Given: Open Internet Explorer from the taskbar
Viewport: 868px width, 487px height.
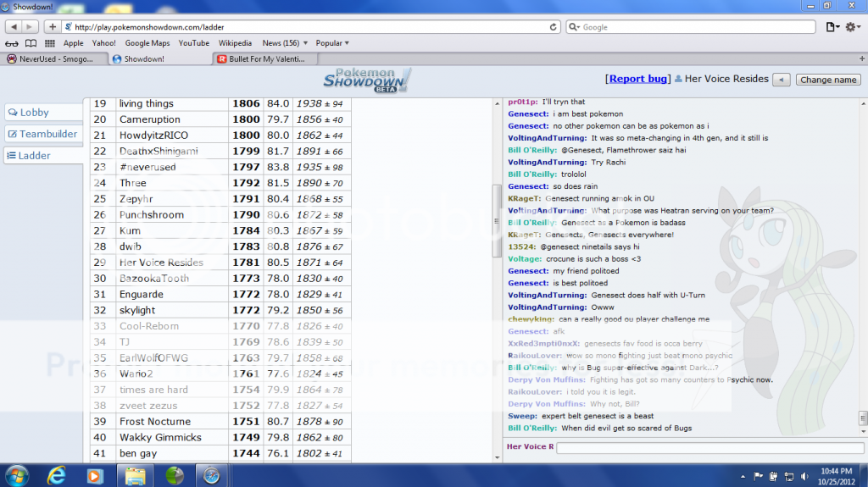Looking at the screenshot, I should 57,474.
